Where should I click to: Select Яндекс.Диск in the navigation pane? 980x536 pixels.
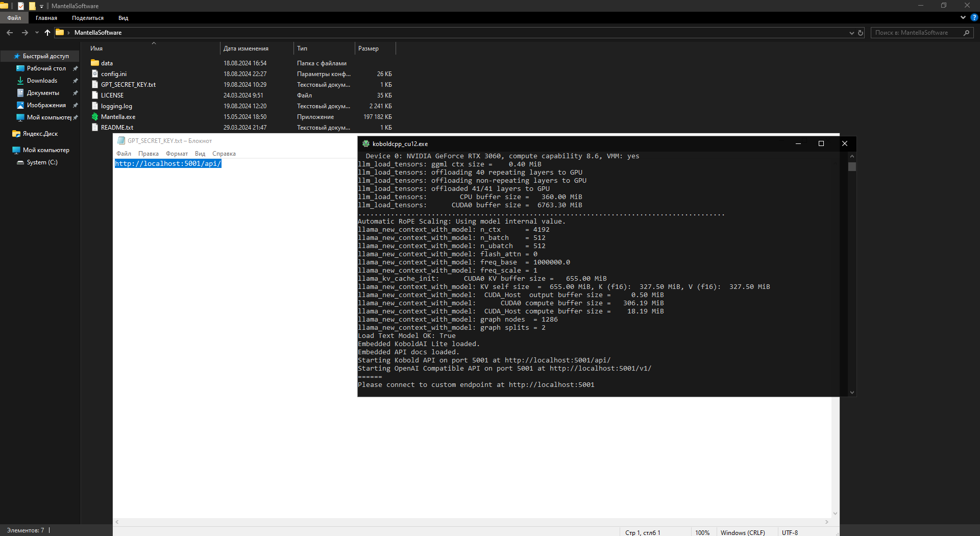[x=40, y=134]
